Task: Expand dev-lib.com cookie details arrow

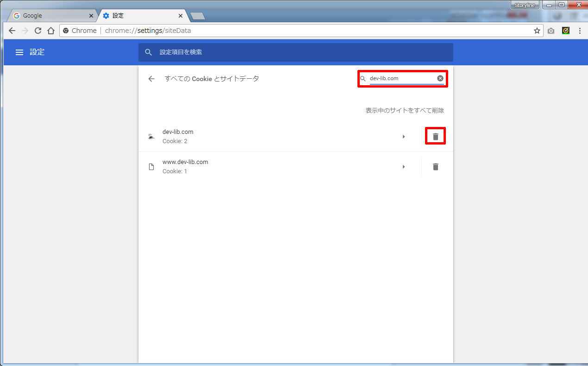Action: point(404,137)
